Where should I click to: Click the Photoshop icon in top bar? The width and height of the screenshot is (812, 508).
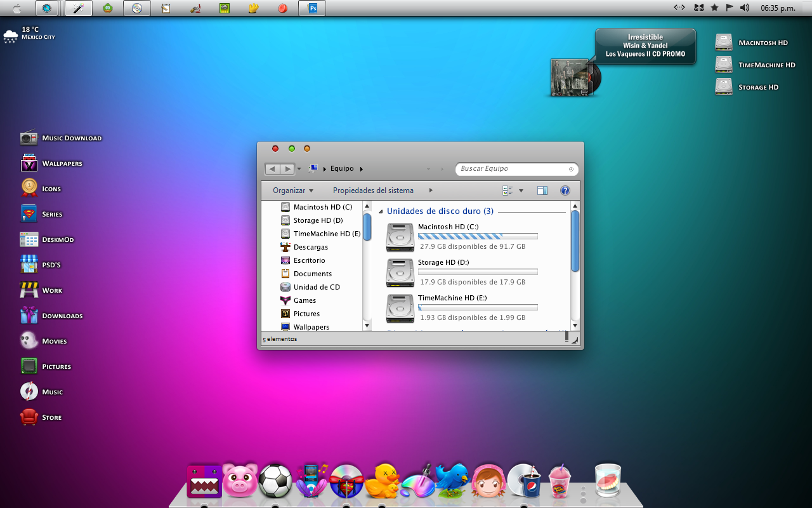tap(312, 8)
